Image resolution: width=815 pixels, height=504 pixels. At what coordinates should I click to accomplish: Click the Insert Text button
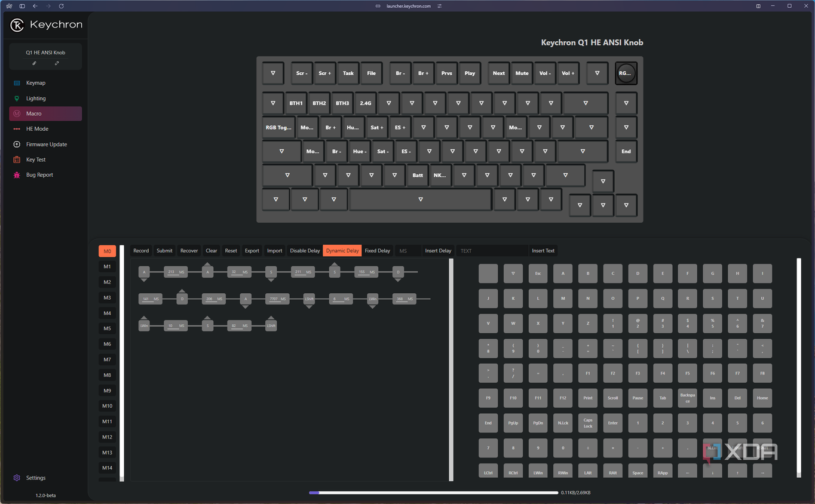tap(543, 251)
